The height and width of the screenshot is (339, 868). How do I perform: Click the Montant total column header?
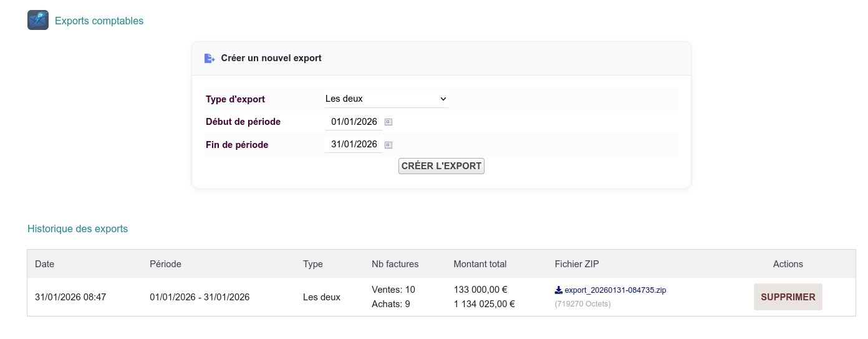click(x=480, y=264)
